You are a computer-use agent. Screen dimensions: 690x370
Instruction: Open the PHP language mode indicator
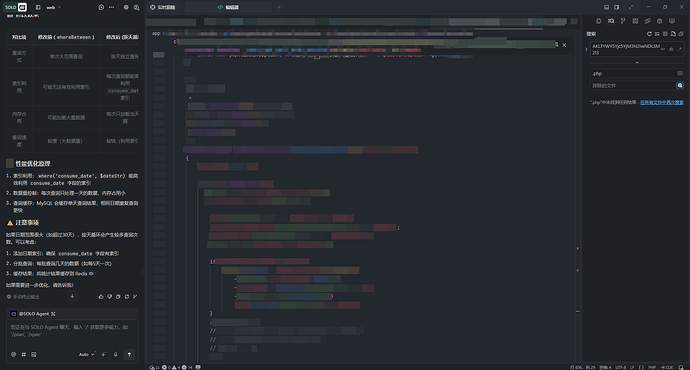[652, 367]
